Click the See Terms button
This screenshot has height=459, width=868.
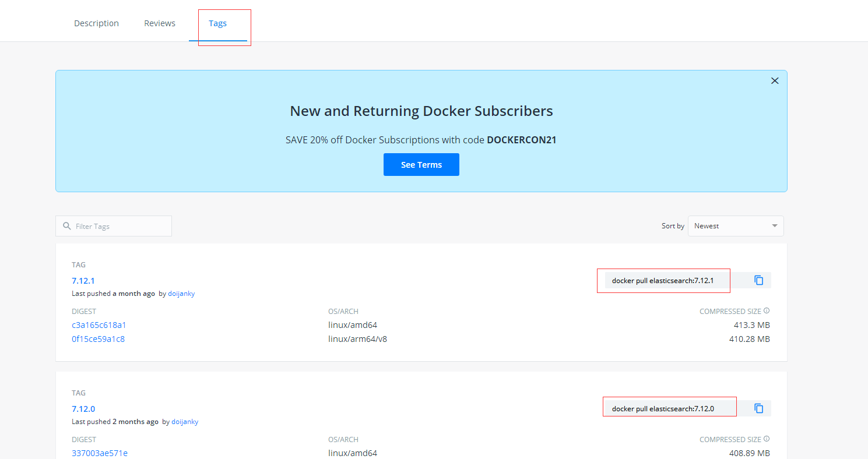coord(421,164)
